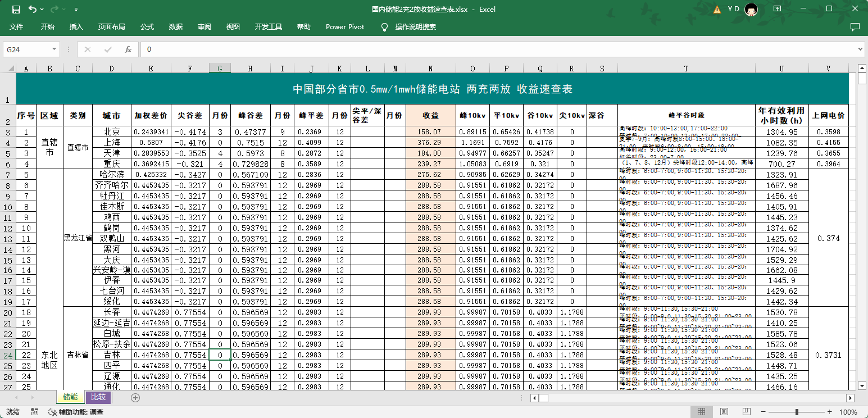This screenshot has width=868, height=418.
Task: Click the warning triangle icon near account
Action: pos(717,10)
